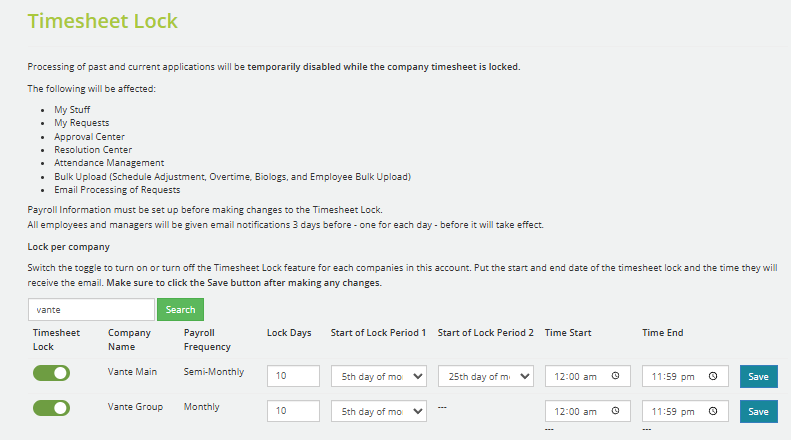Screen dimensions: 791x440
Task: Click the Vante Group Time Start field
Action: point(588,411)
